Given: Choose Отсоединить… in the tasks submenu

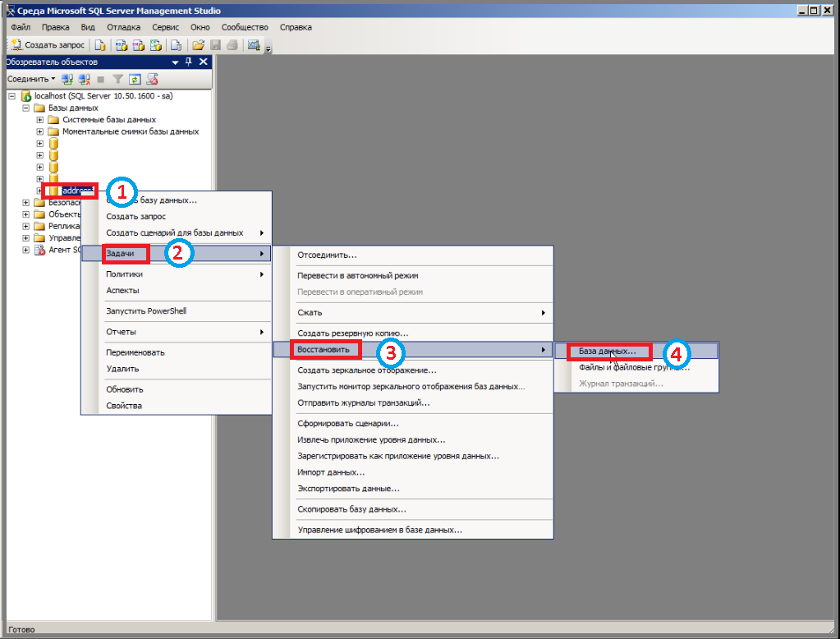Looking at the screenshot, I should tap(413, 255).
